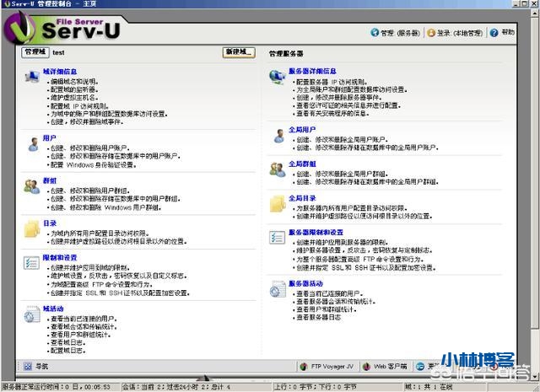Click the 服务器正常运行时间 status entry
The width and height of the screenshot is (540, 392).
pyautogui.click(x=57, y=387)
